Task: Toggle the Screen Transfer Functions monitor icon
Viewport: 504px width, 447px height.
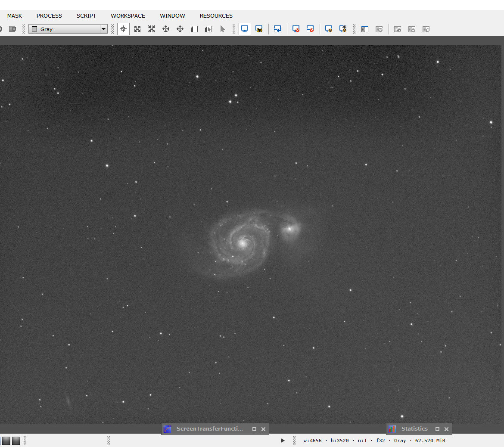Action: 245,29
